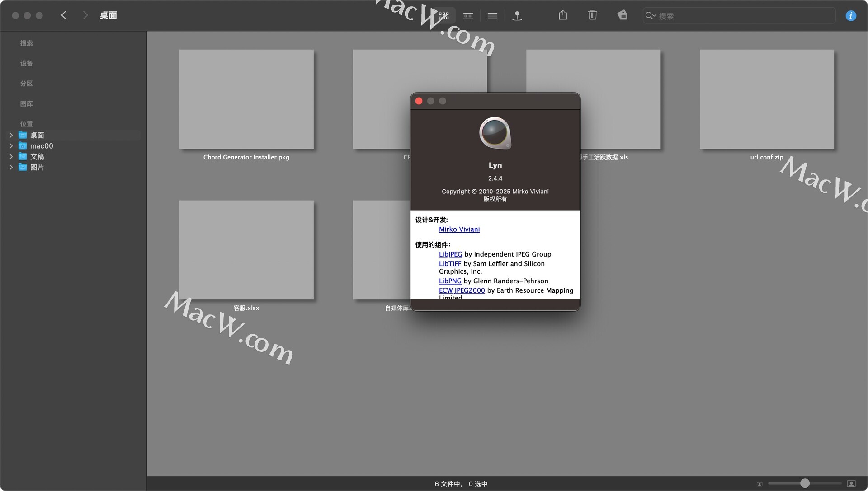Screen dimensions: 868x491
Task: Select the 客服.xlsx thumbnail
Action: (x=246, y=250)
